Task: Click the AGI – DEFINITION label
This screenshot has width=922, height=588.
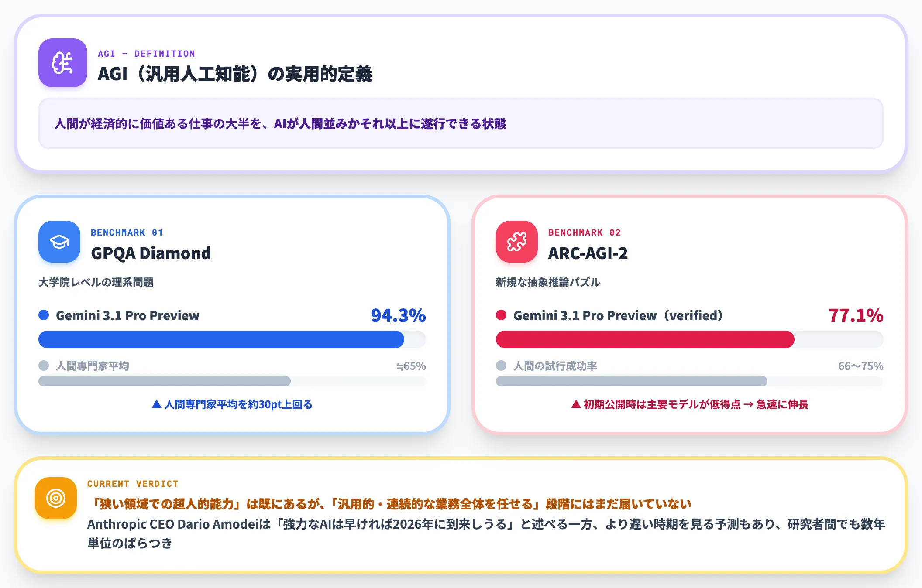Action: click(146, 54)
